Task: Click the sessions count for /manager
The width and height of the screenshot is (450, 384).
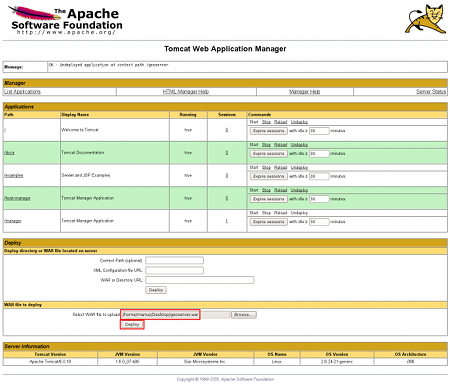Action: coord(227,221)
